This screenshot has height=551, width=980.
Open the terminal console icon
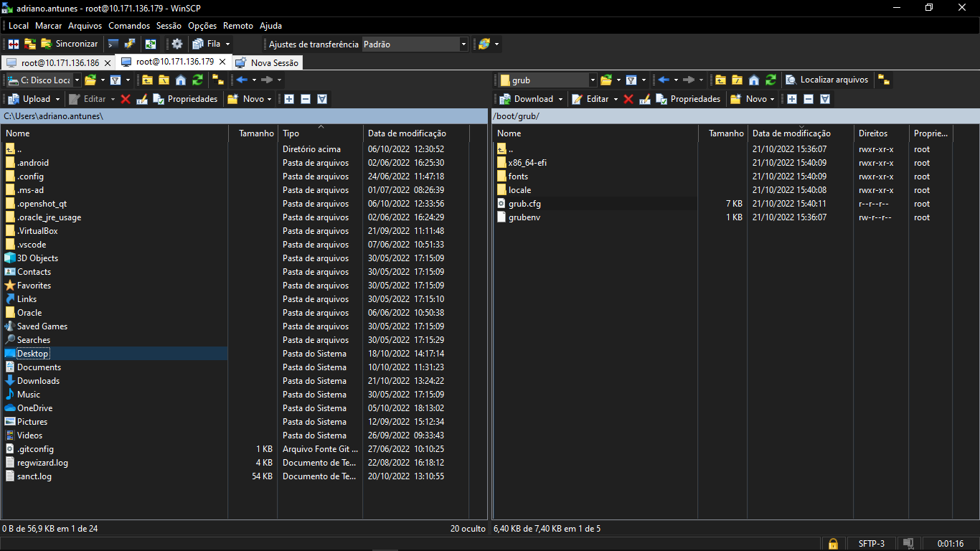coord(113,44)
